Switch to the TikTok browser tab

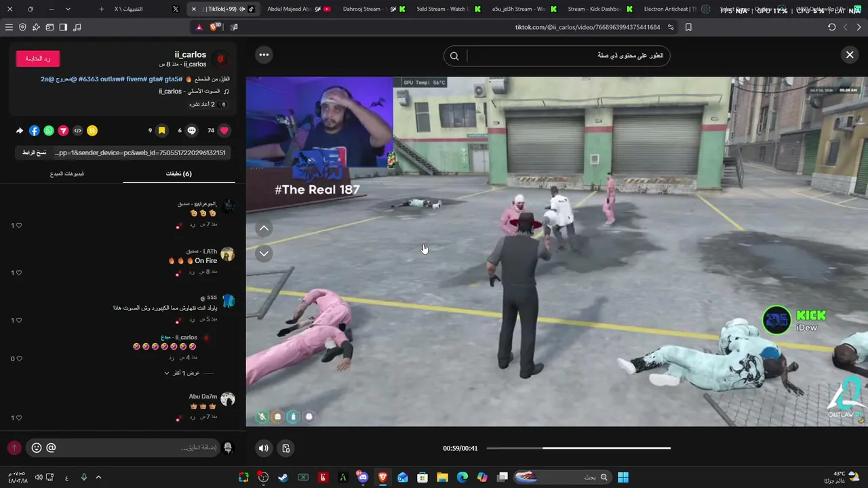pos(223,9)
